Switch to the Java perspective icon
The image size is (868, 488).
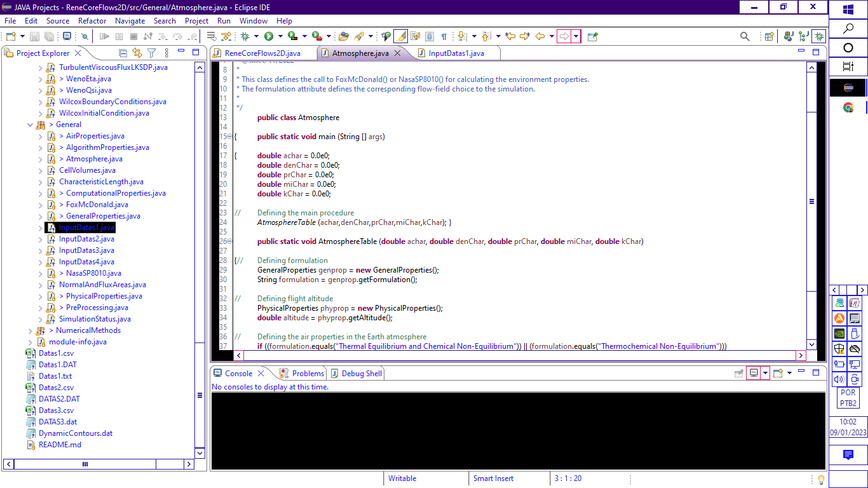789,36
